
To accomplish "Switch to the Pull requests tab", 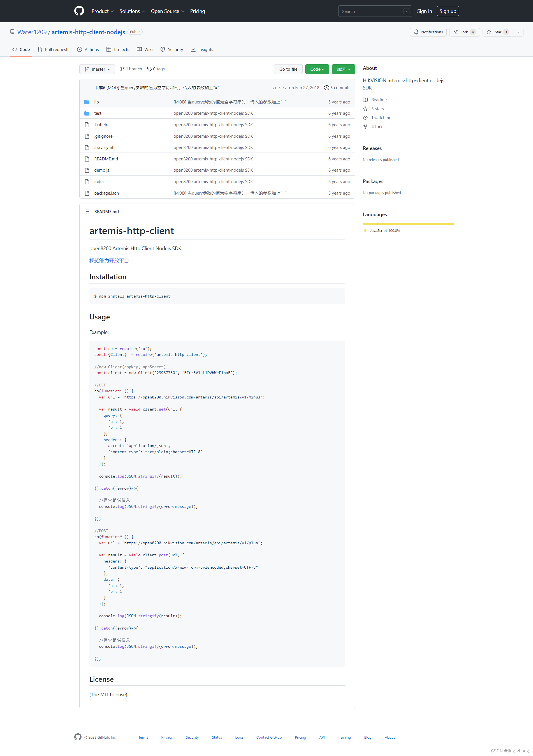I will pos(53,50).
